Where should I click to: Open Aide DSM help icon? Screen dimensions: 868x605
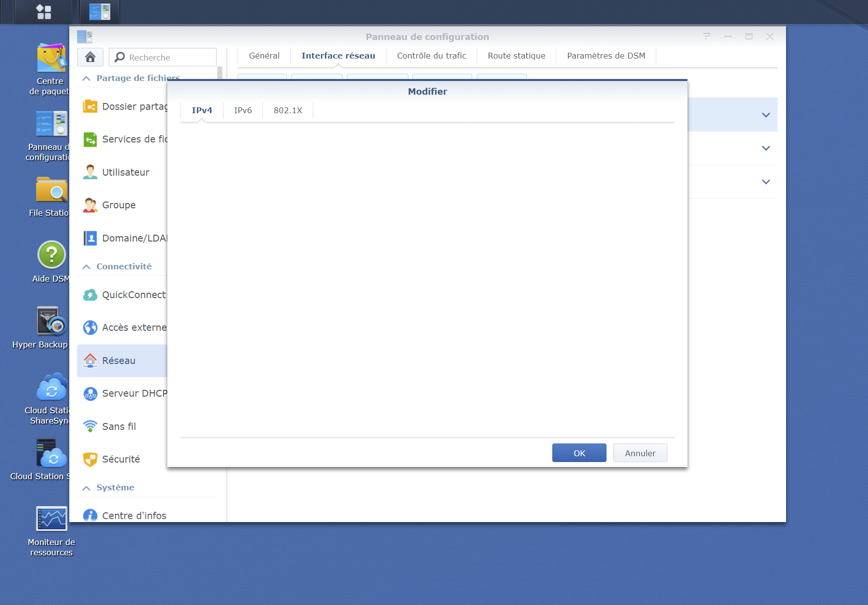51,255
